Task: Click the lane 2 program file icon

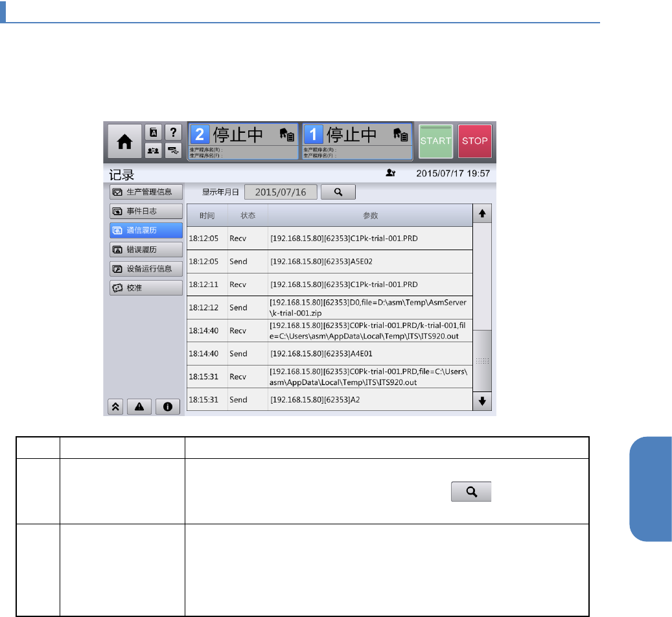Action: click(286, 135)
